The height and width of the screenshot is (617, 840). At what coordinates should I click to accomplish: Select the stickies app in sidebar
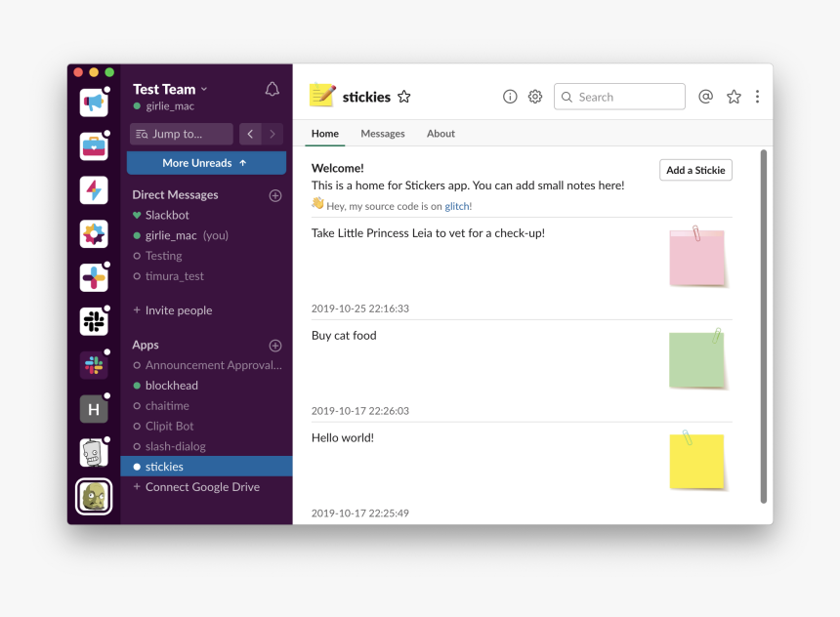click(206, 467)
